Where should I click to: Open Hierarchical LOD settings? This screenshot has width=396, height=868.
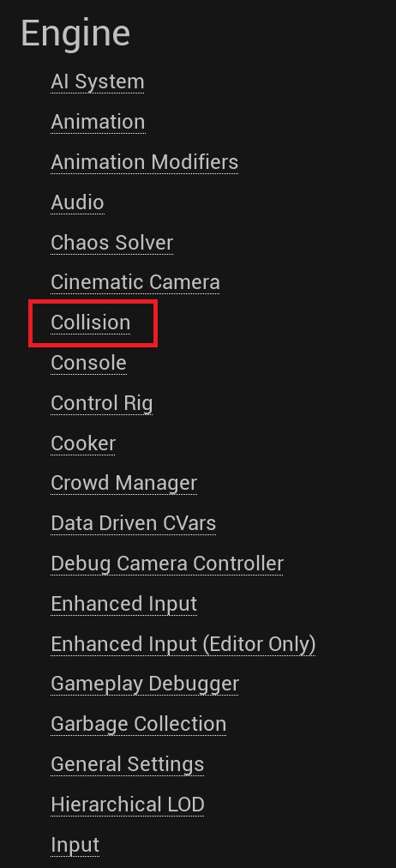pyautogui.click(x=128, y=805)
